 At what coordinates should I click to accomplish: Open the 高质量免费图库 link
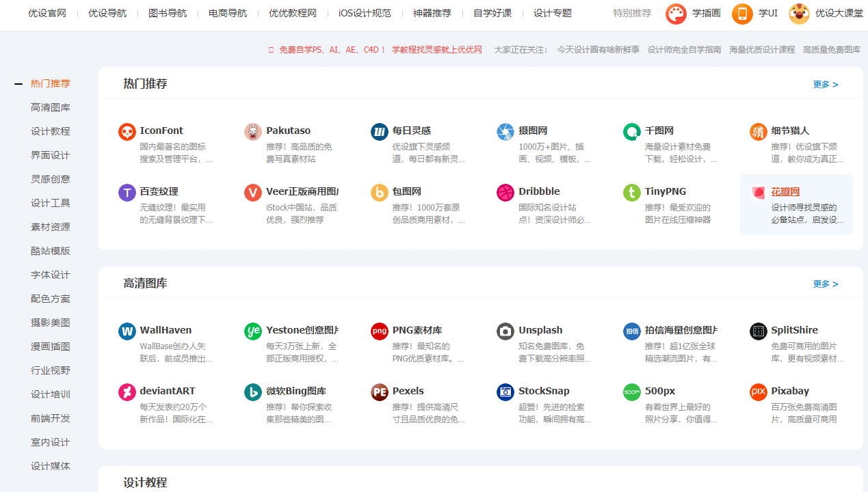(832, 50)
